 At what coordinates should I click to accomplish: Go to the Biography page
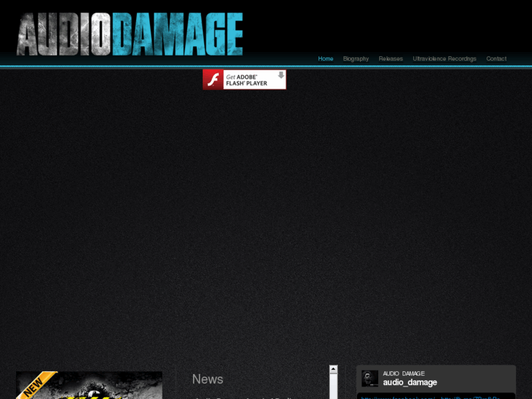point(356,59)
